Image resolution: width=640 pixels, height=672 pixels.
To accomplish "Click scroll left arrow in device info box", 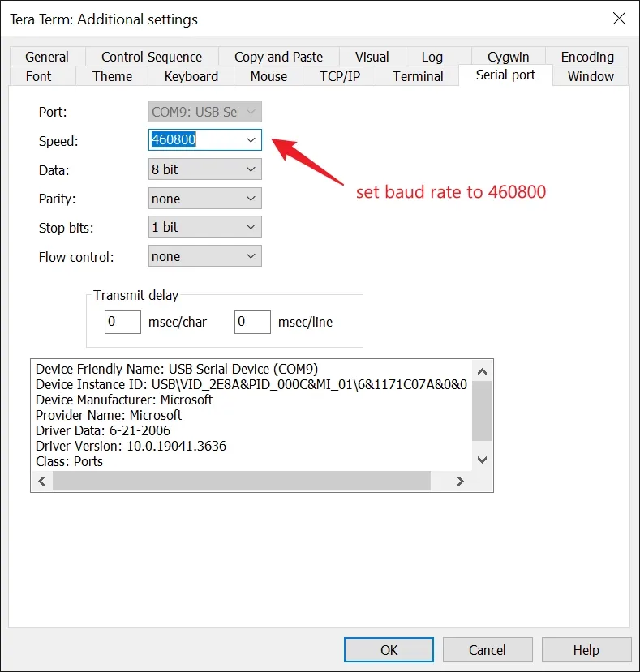I will (x=42, y=481).
